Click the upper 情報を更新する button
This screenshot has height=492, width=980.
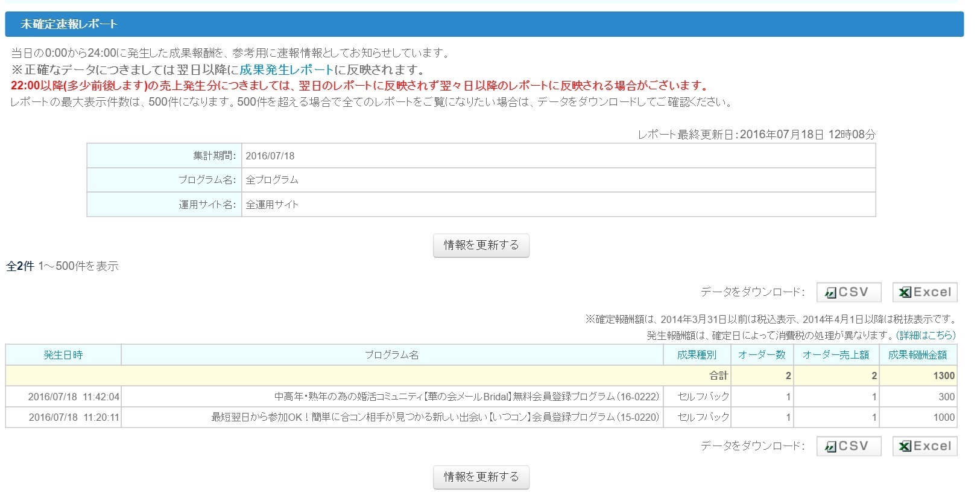[481, 245]
